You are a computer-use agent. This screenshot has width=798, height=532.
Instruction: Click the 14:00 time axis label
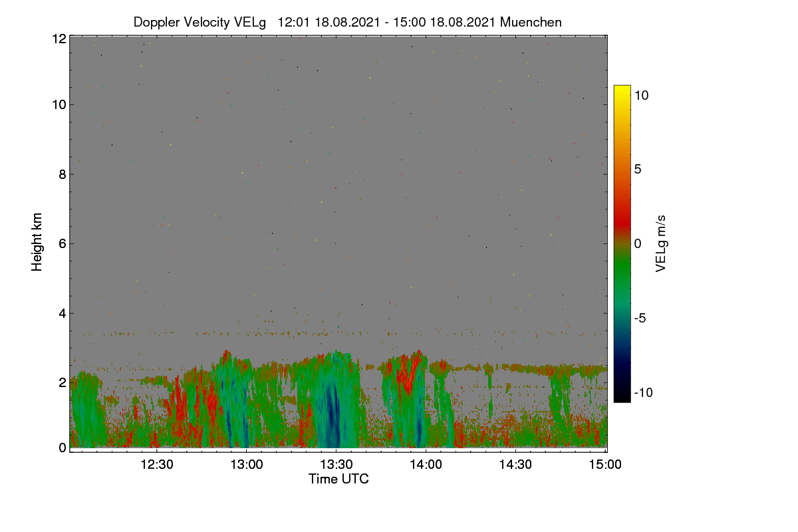point(426,465)
